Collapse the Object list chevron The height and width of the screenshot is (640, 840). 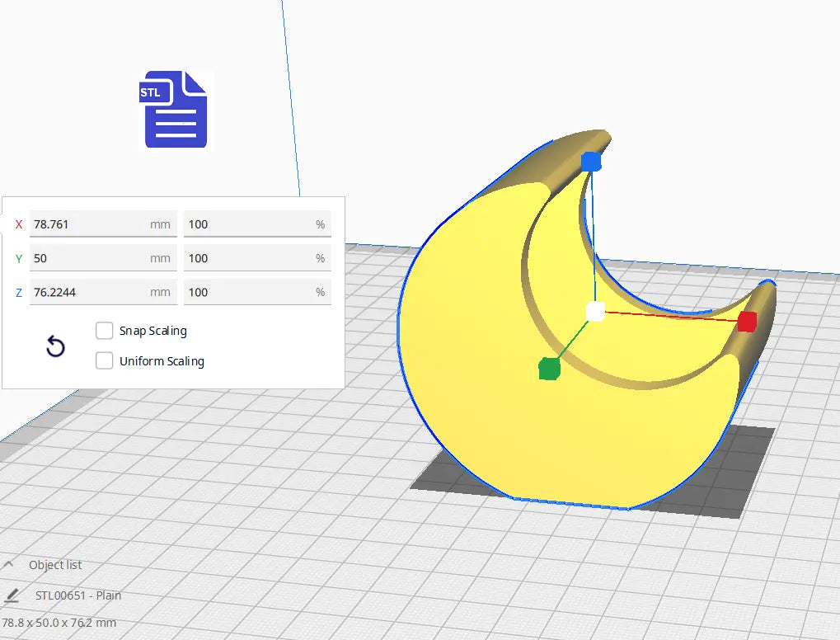click(9, 565)
